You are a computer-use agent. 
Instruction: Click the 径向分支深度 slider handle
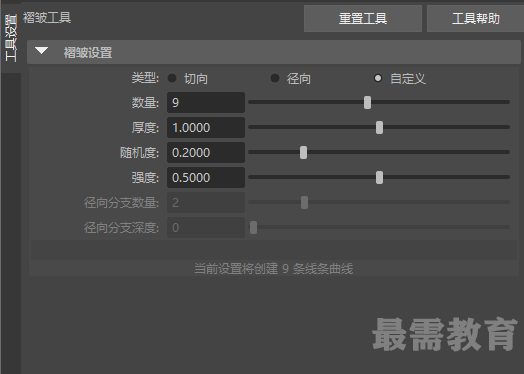tap(253, 228)
